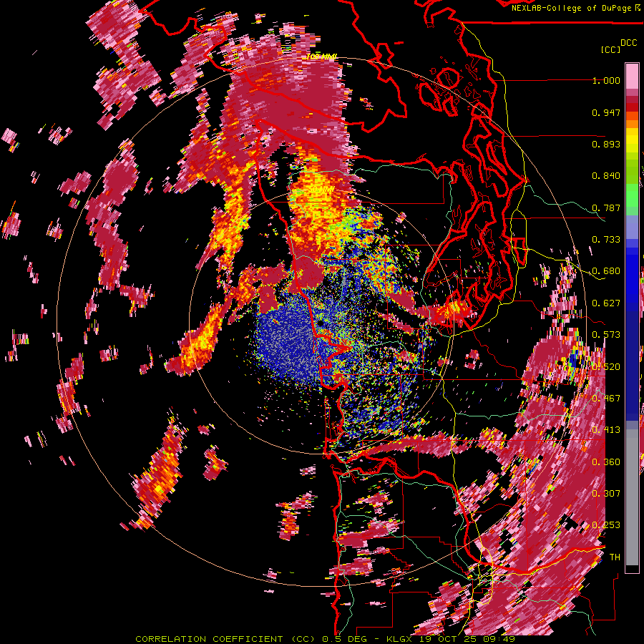Click the TH threshold label on legend
Screen dimensions: 644x644
click(615, 557)
